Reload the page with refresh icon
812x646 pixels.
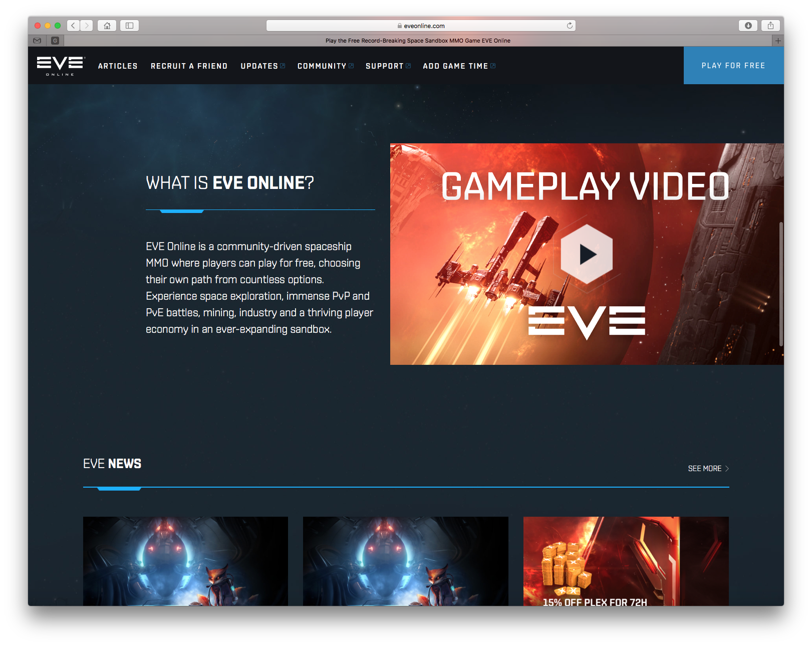point(570,26)
